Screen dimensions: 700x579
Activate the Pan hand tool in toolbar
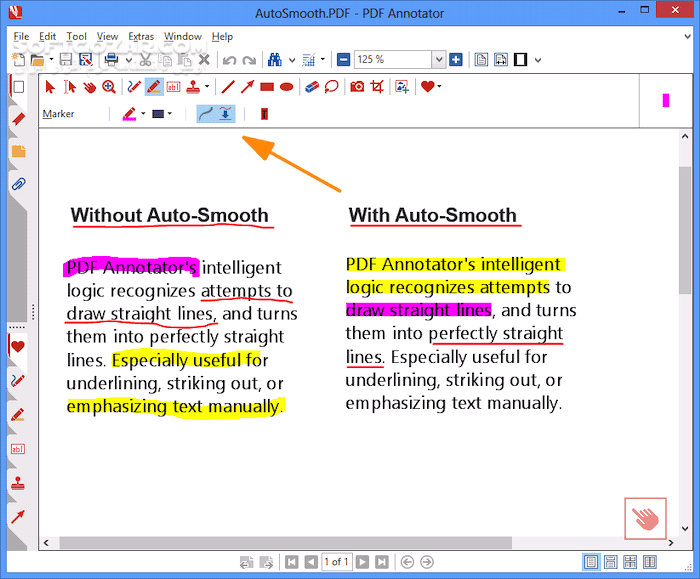click(90, 87)
